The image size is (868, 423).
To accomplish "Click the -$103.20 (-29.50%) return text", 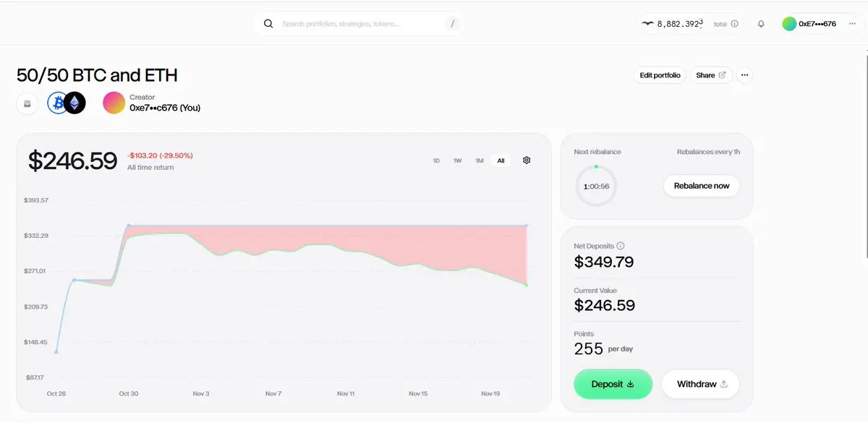I will 160,155.
